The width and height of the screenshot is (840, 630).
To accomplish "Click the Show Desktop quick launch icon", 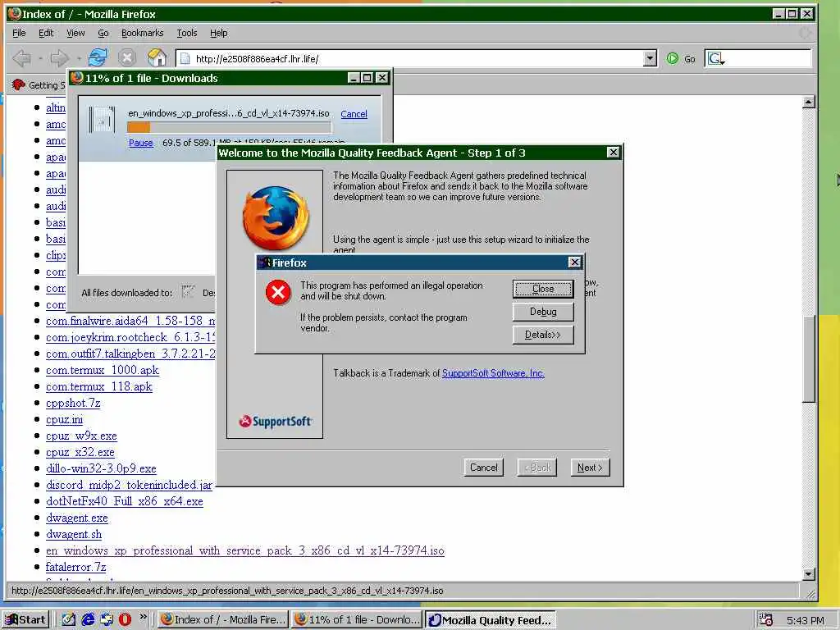I will [69, 619].
